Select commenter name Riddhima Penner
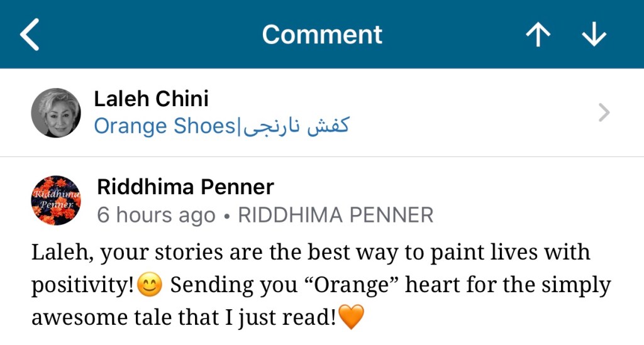This screenshot has width=644, height=345. tap(186, 187)
